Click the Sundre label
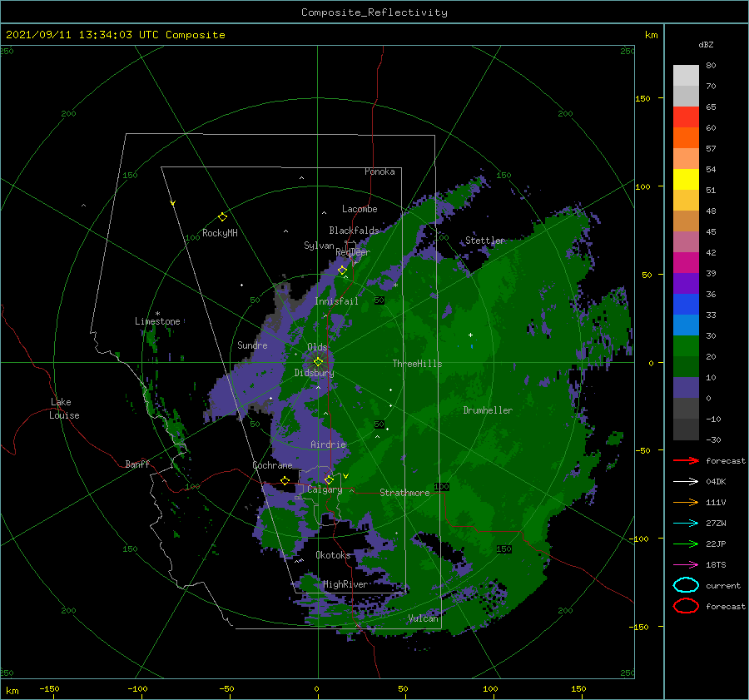This screenshot has width=749, height=700. click(x=252, y=345)
